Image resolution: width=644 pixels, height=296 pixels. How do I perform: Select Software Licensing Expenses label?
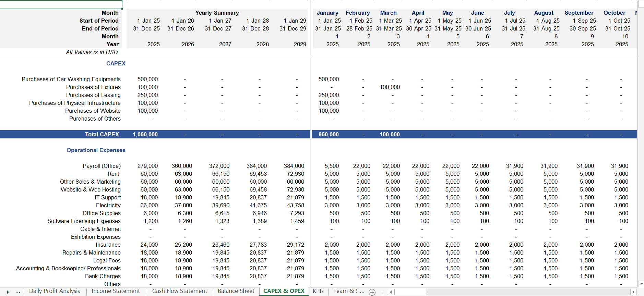coord(84,221)
